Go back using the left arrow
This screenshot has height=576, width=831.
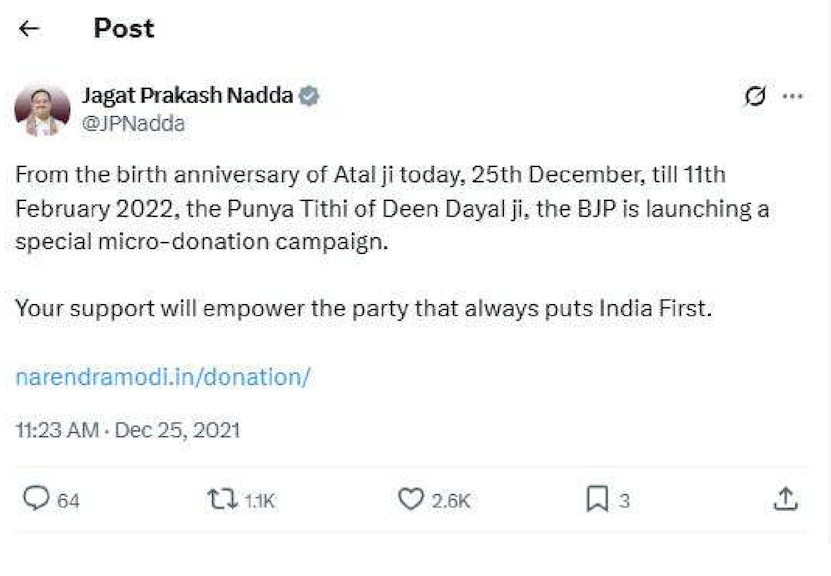pyautogui.click(x=29, y=29)
